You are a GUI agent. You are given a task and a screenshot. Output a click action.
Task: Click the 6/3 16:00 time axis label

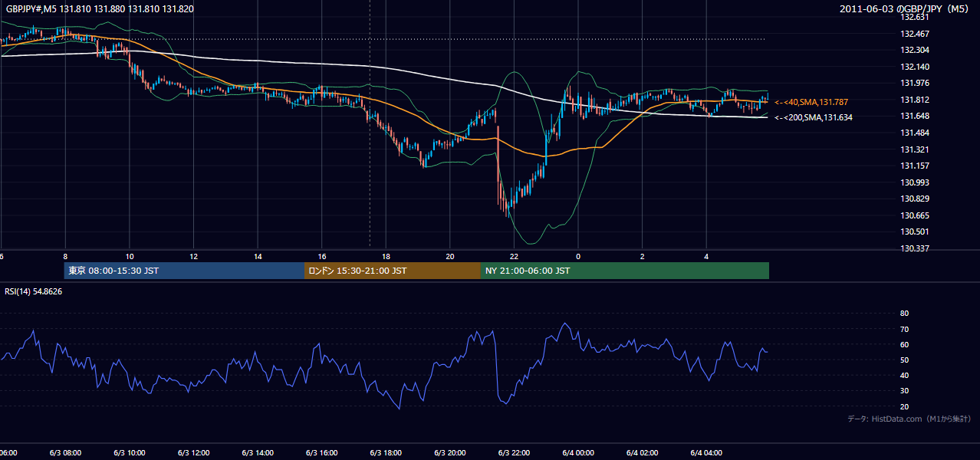[321, 453]
